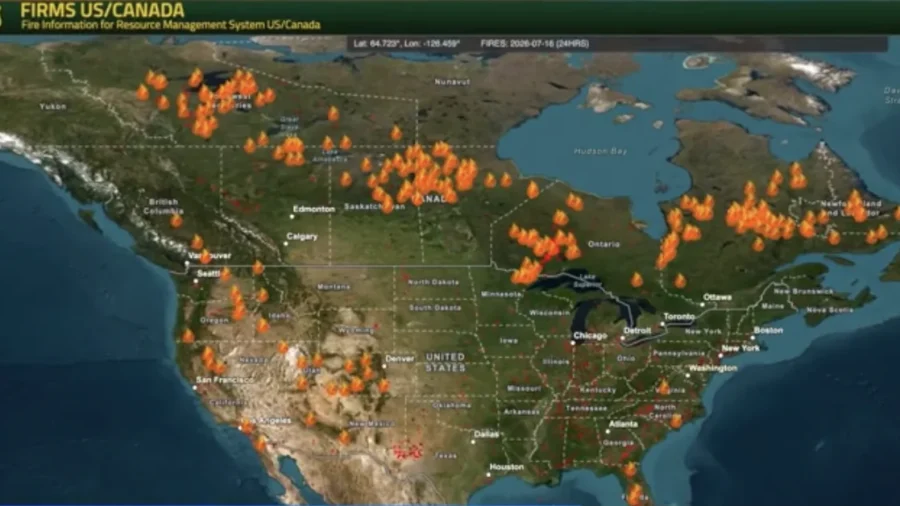Screen dimensions: 900x506
Task: Click the Chicago city label
Action: 590,336
